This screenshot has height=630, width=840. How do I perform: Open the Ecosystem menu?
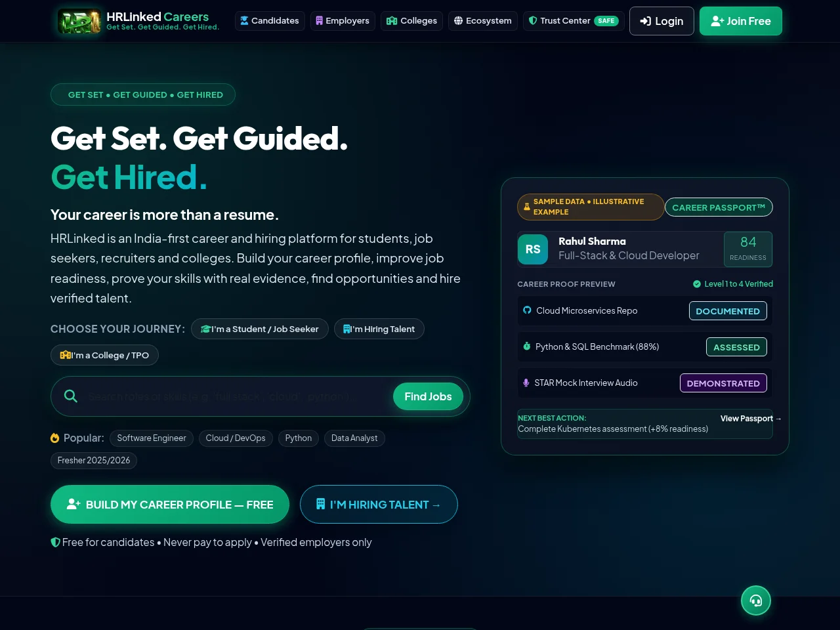(483, 21)
